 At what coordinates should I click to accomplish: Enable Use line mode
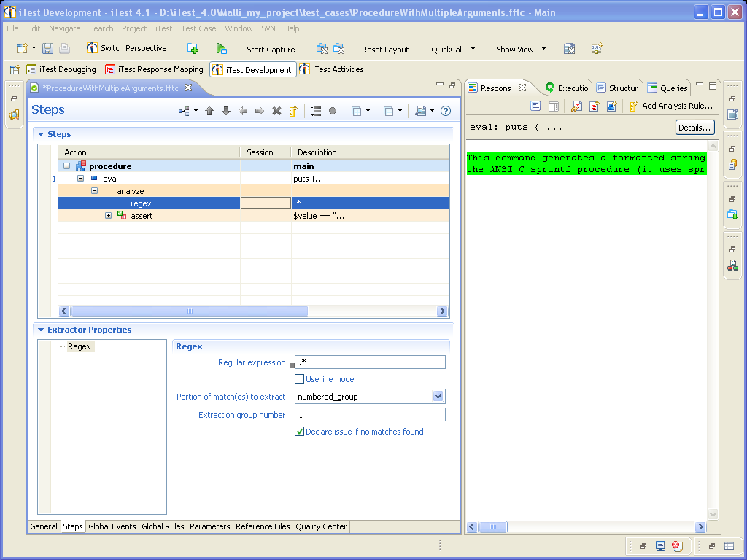[299, 378]
